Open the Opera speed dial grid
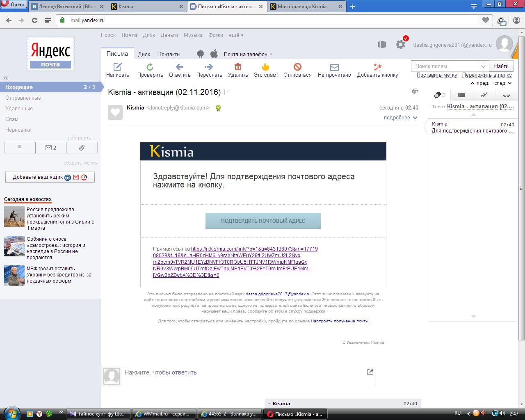525x420 pixels. [x=48, y=20]
